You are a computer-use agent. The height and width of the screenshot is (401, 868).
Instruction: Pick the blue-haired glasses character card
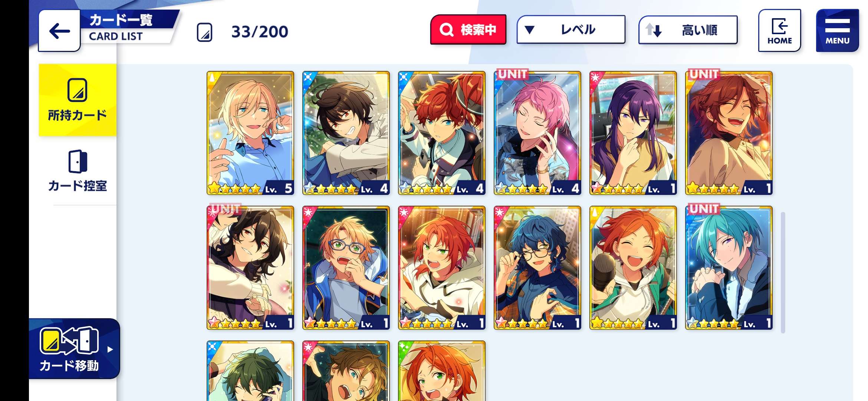coord(537,268)
